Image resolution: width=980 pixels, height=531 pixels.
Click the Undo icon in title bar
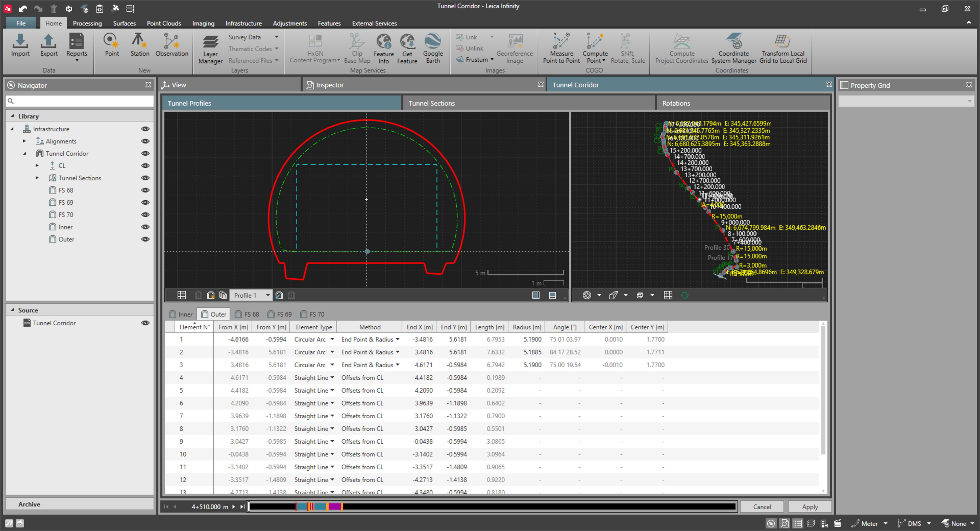23,8
